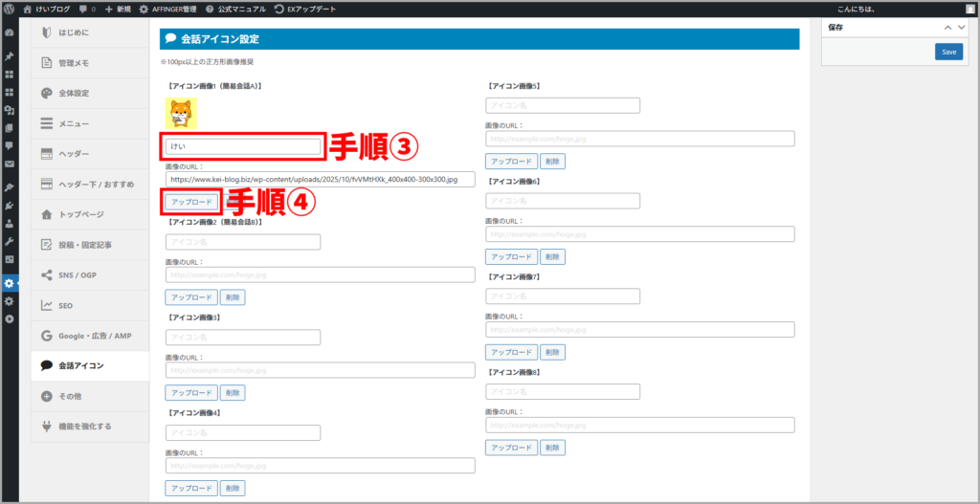The image size is (980, 504).
Task: Click the icon name field containing けい
Action: click(x=243, y=146)
